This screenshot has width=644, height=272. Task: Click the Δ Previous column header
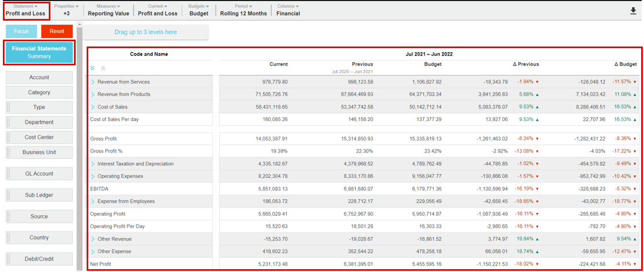pyautogui.click(x=526, y=64)
